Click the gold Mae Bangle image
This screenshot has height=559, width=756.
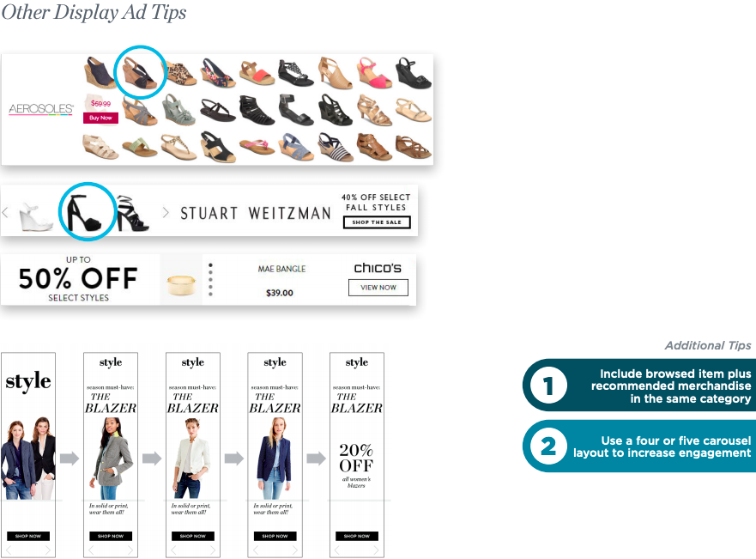tap(181, 284)
